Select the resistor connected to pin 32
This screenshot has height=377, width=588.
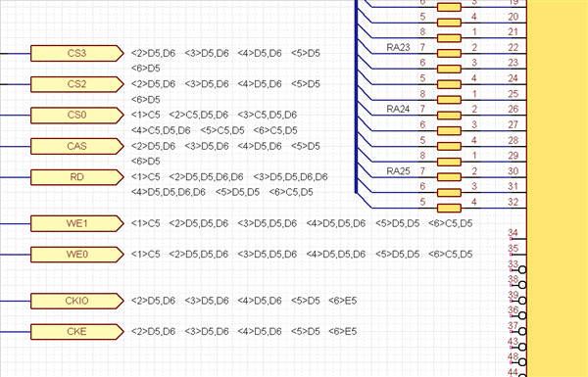click(x=449, y=208)
